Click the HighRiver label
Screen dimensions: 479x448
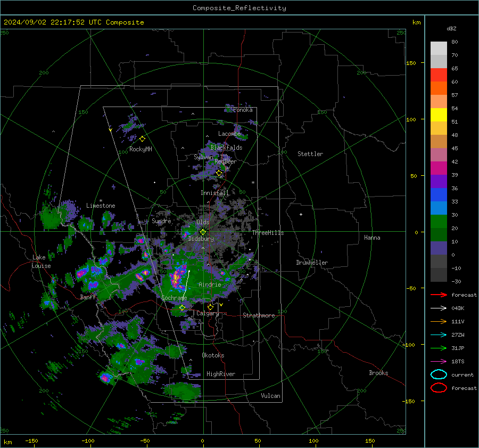[220, 374]
